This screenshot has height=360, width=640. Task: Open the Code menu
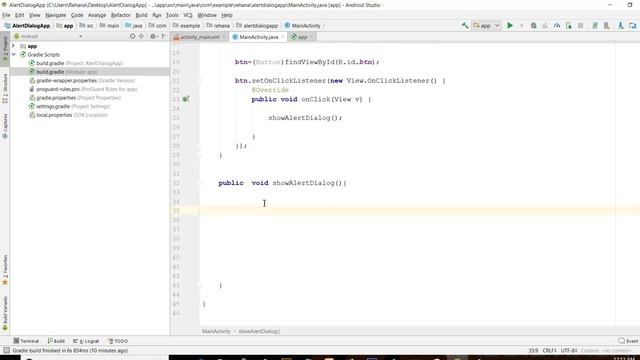coord(77,15)
